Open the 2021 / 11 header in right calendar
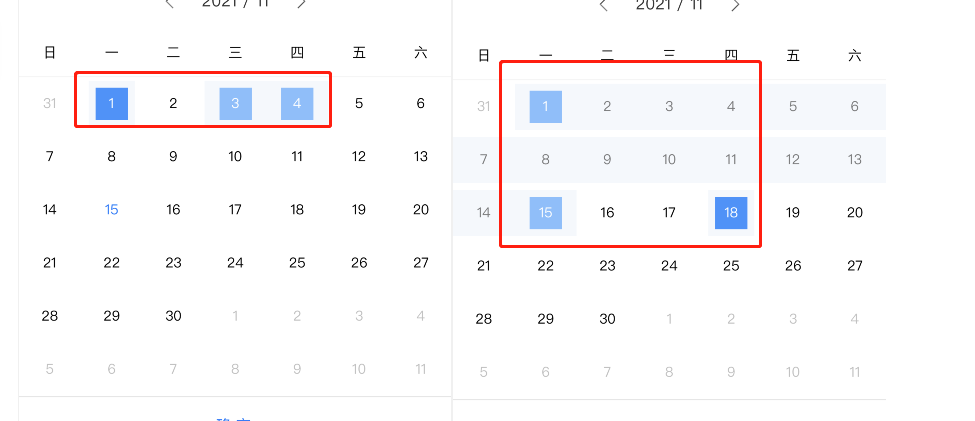This screenshot has width=975, height=421. 669,5
